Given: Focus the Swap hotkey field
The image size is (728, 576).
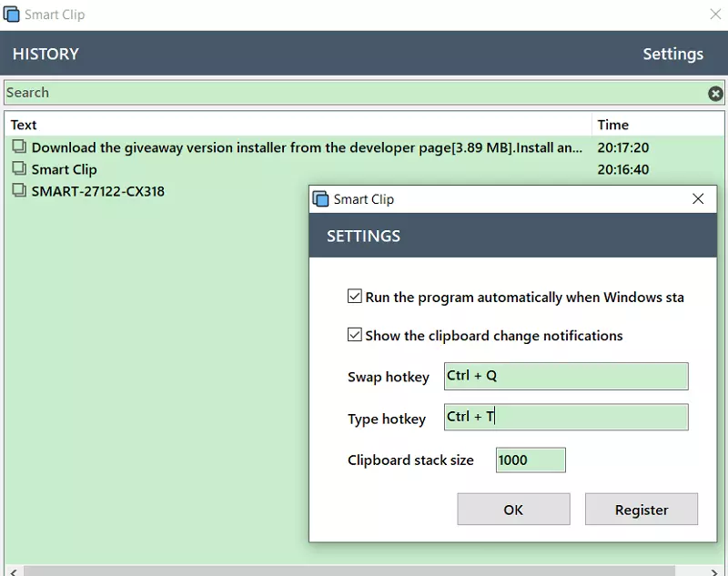Looking at the screenshot, I should tap(565, 376).
